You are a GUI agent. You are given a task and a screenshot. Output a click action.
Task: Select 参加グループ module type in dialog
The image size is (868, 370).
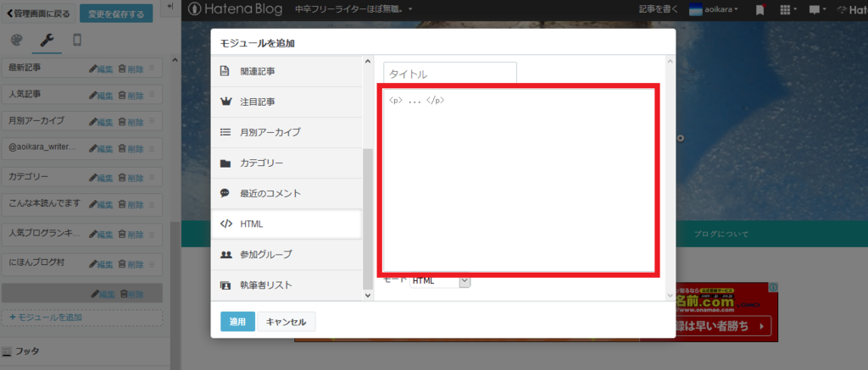click(x=287, y=255)
